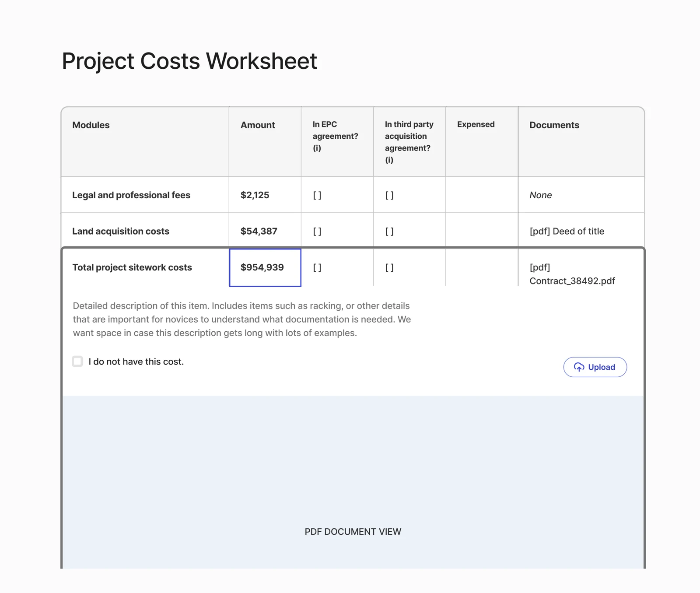This screenshot has height=593, width=700.
Task: Check 'I do not have this cost' box
Action: tap(77, 361)
